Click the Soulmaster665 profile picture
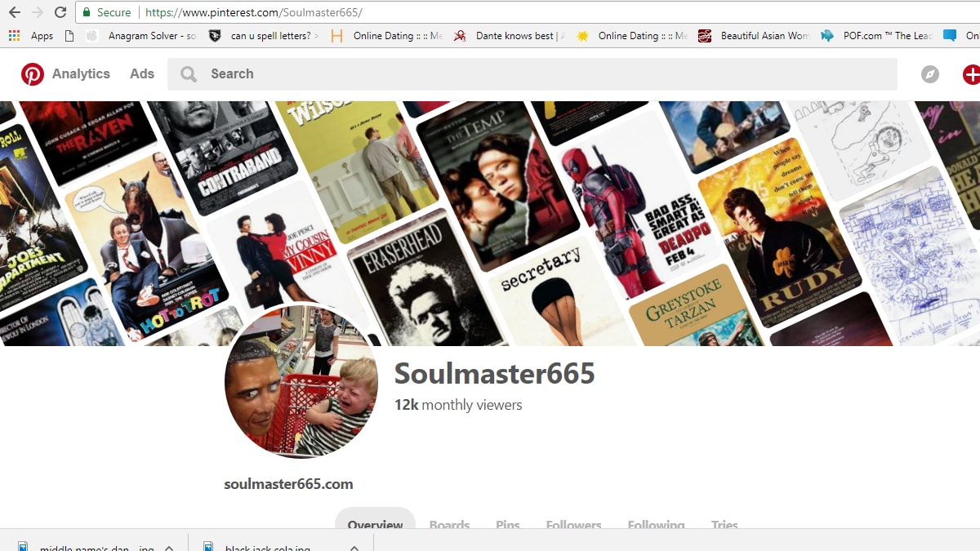Viewport: 980px width, 551px height. pos(301,381)
